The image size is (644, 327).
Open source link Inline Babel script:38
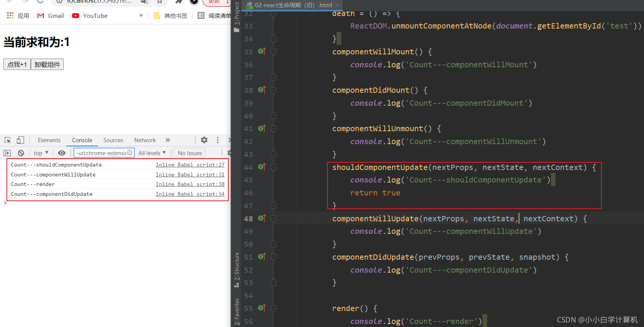point(190,184)
